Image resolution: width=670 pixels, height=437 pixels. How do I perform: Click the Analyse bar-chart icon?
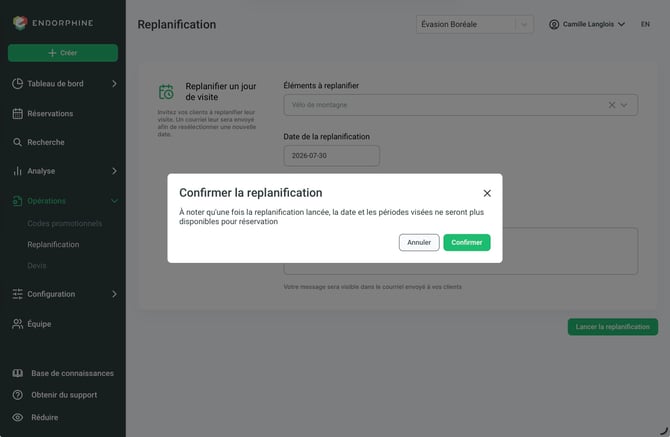click(x=18, y=171)
